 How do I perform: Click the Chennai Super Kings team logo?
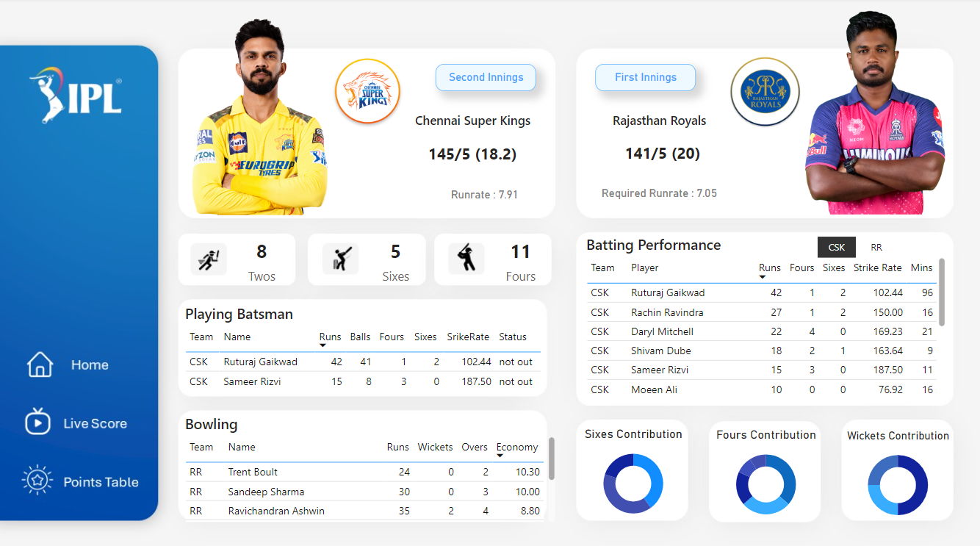pyautogui.click(x=367, y=91)
